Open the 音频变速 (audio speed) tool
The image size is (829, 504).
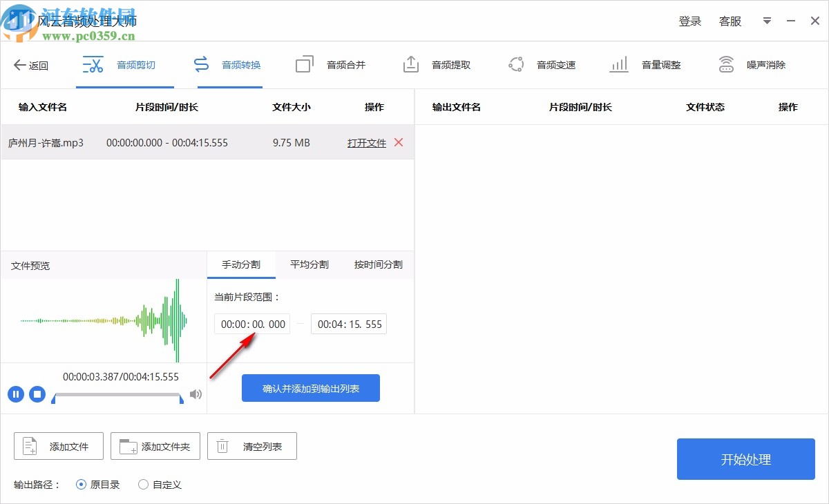tap(544, 64)
